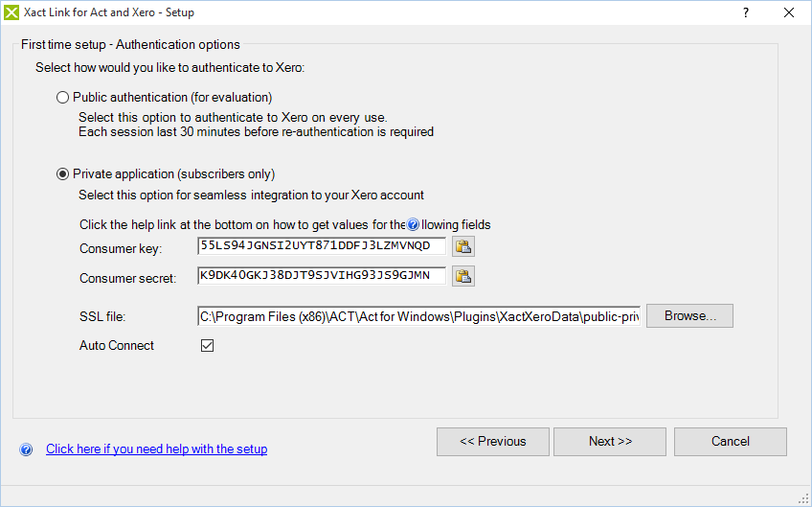Click the blue help icon beside the setup link
The width and height of the screenshot is (812, 507).
coord(26,449)
